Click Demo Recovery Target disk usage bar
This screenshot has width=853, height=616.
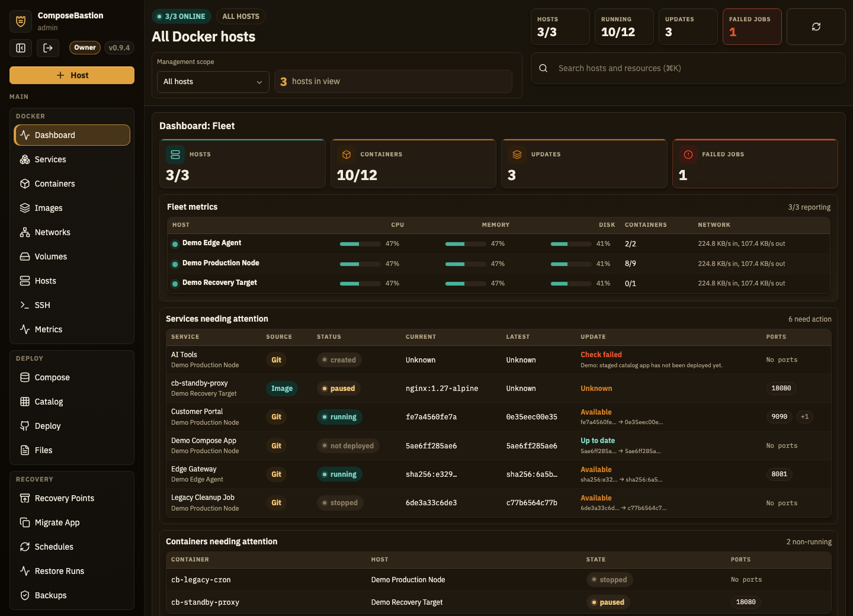(571, 284)
